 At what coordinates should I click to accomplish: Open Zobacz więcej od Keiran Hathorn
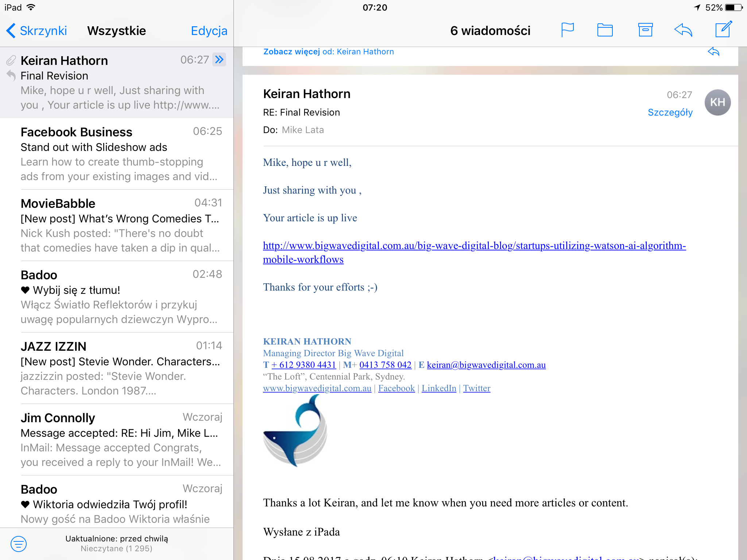328,52
